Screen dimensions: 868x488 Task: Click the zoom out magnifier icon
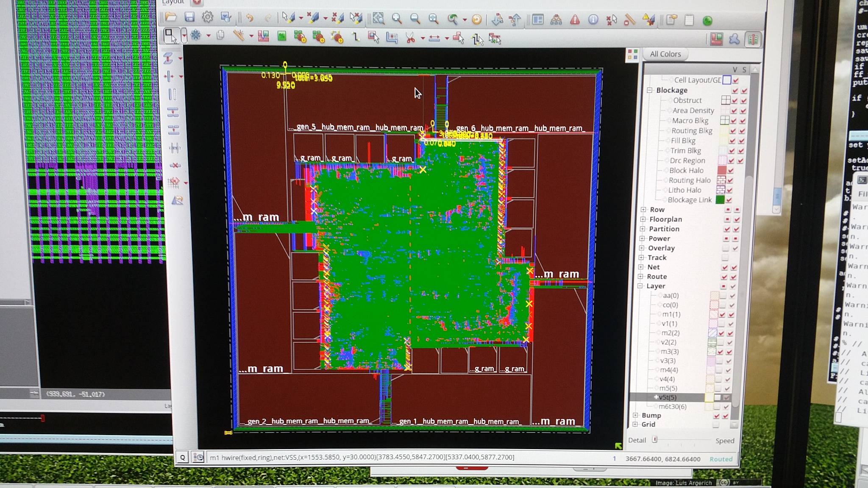click(x=415, y=18)
